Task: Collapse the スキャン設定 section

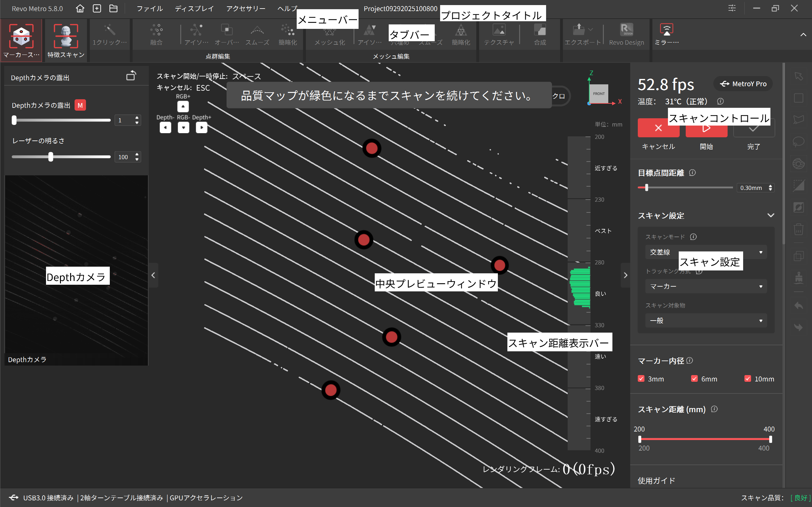Action: coord(771,215)
